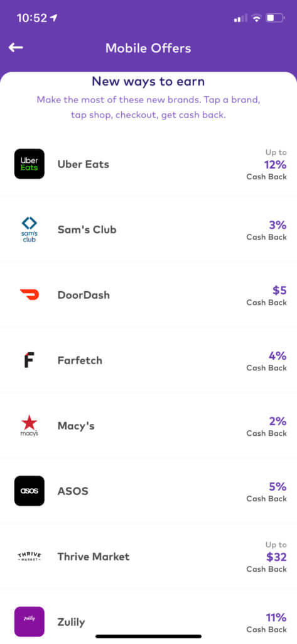The height and width of the screenshot is (644, 297).
Task: Tap the back arrow icon
Action: (x=16, y=48)
